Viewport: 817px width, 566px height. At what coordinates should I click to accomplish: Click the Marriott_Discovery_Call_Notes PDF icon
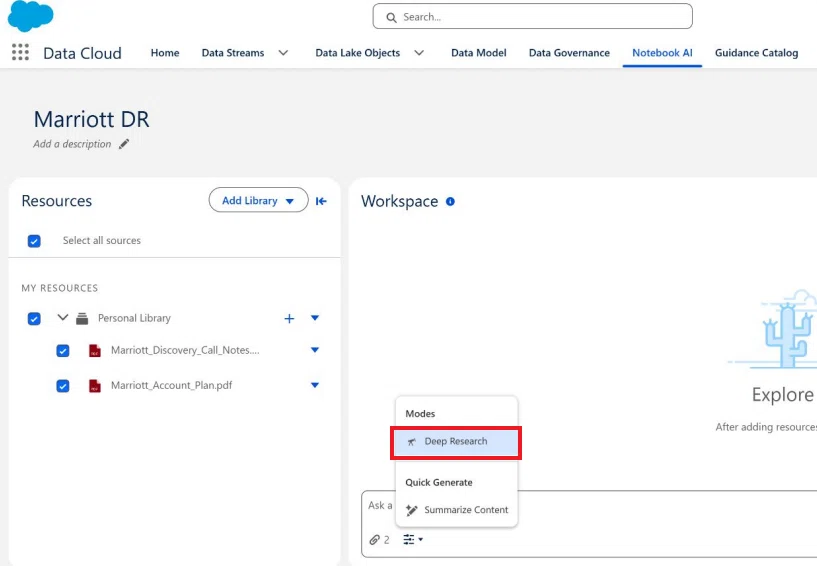tap(94, 350)
